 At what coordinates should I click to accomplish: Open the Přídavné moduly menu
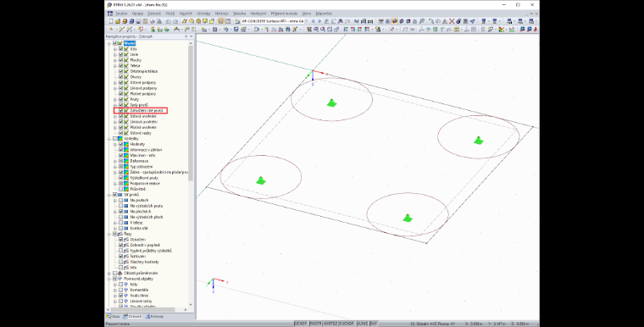[x=284, y=14]
